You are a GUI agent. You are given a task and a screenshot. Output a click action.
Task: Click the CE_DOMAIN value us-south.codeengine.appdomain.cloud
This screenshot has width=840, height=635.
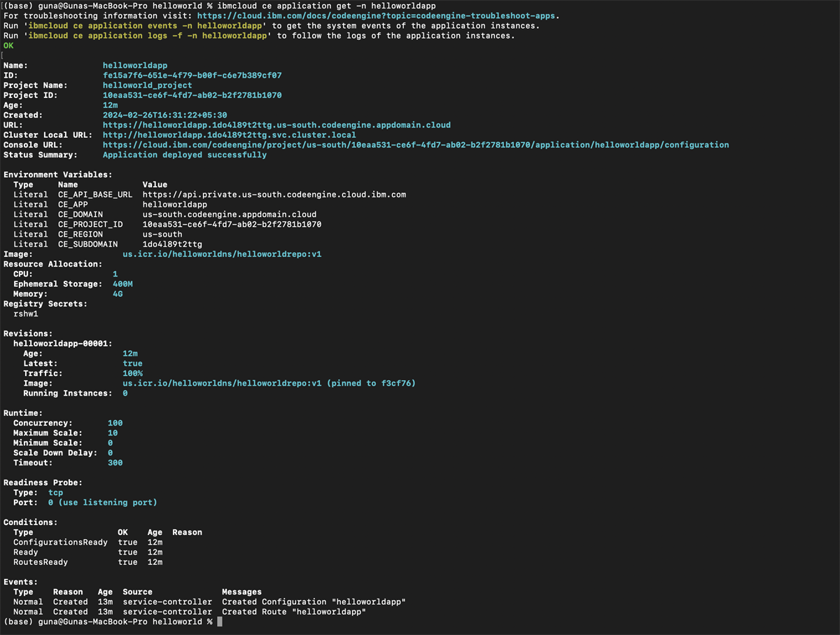pos(229,214)
